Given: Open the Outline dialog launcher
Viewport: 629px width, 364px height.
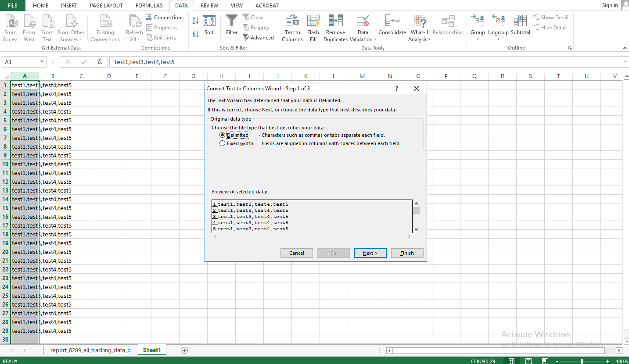Looking at the screenshot, I should [x=570, y=48].
